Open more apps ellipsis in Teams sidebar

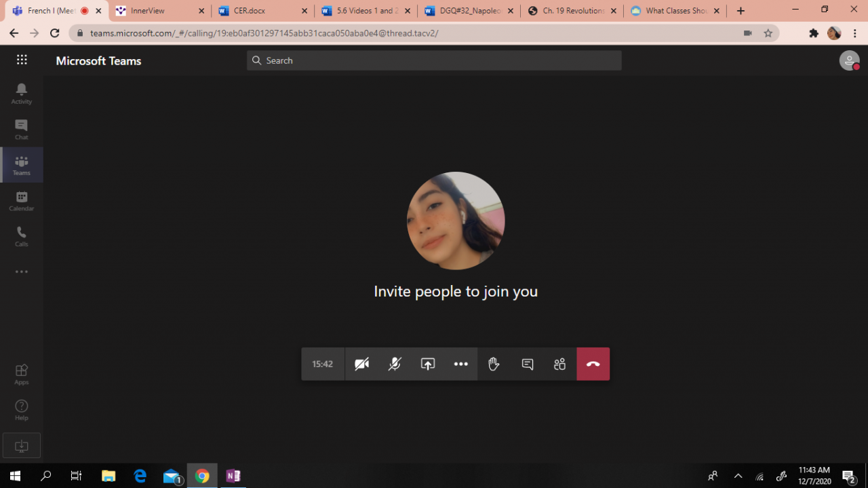22,271
